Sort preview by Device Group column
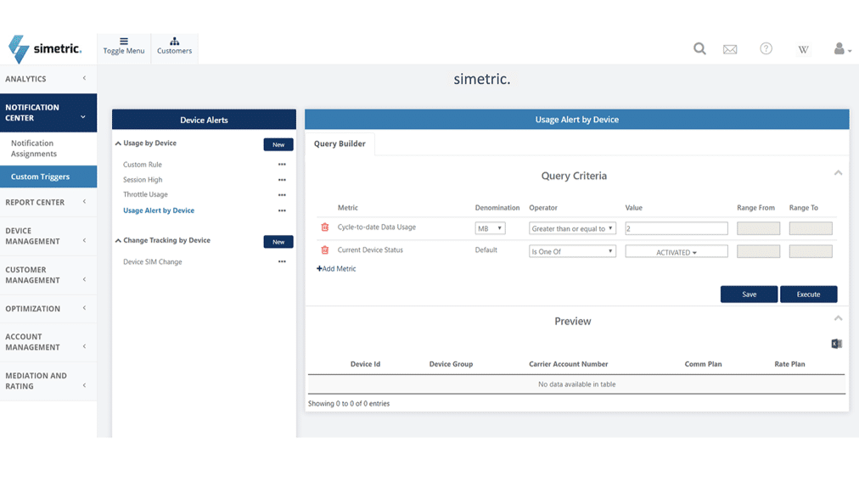The width and height of the screenshot is (859, 504). 451,364
